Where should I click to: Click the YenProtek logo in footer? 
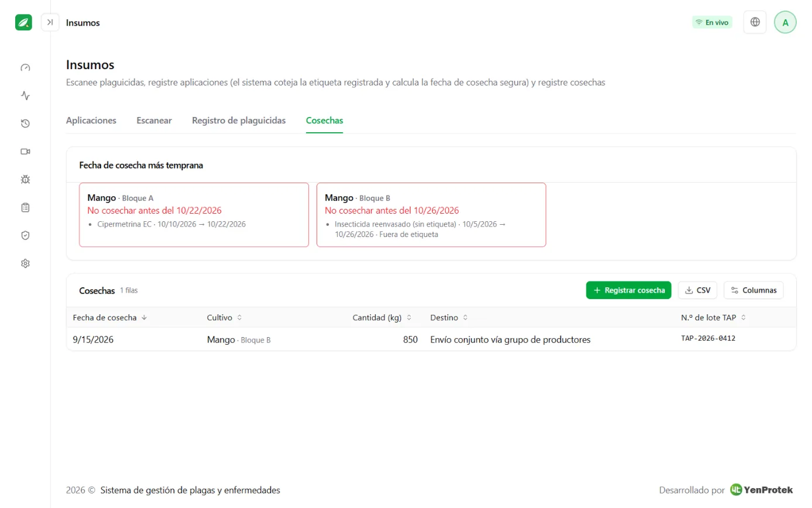762,490
